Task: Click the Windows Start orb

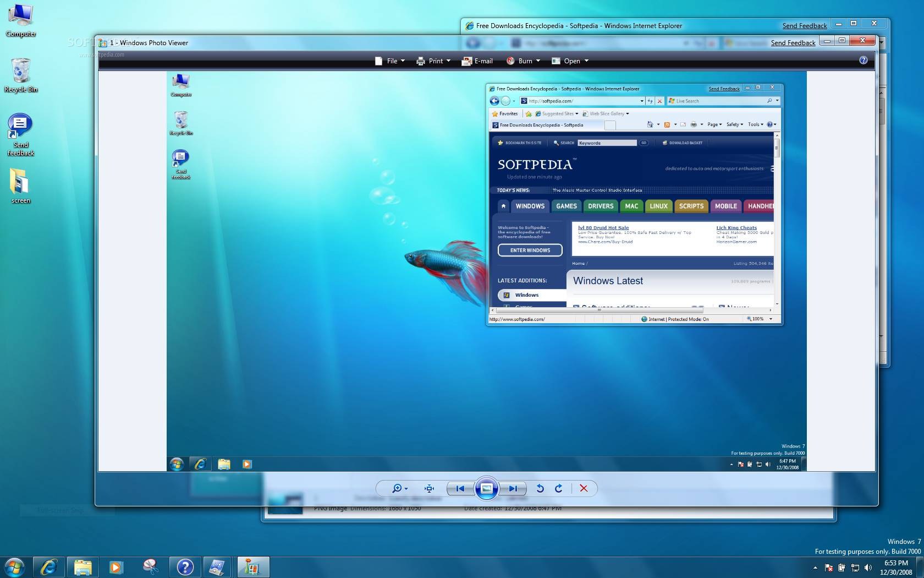Action: pos(14,567)
